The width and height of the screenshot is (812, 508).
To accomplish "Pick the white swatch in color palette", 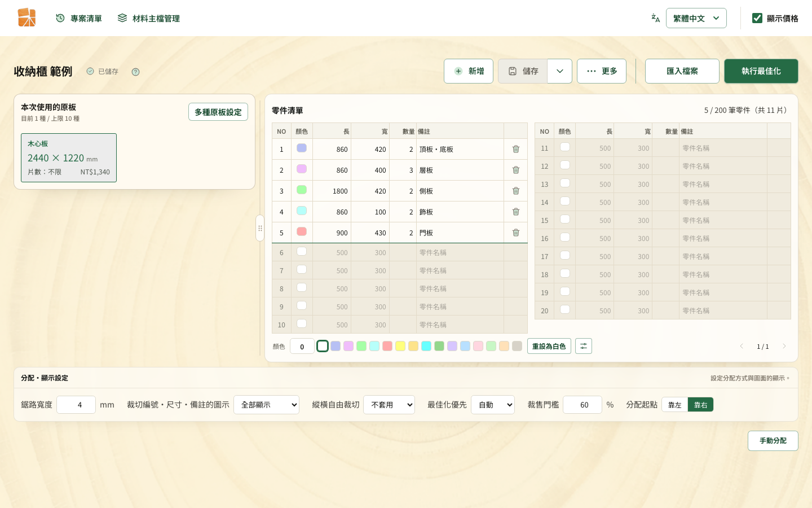I will point(323,346).
